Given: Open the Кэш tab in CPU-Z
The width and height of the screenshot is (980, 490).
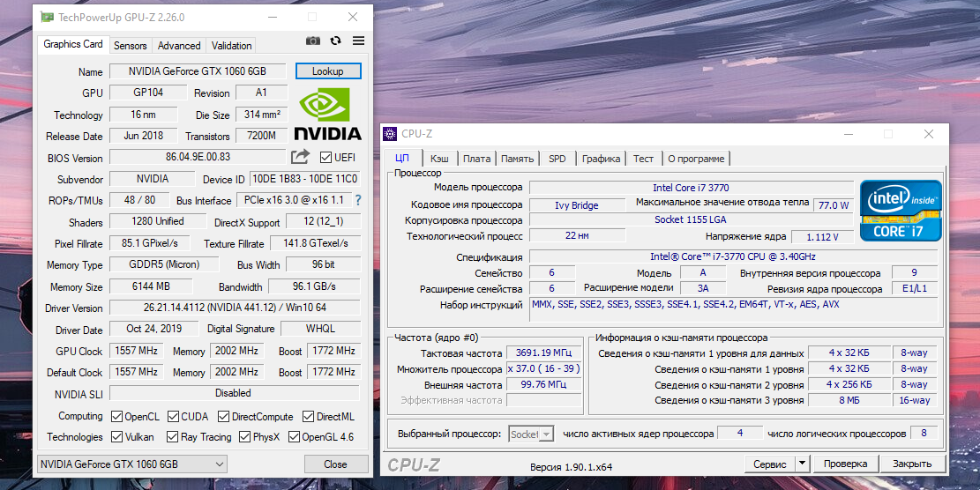Looking at the screenshot, I should pyautogui.click(x=439, y=159).
